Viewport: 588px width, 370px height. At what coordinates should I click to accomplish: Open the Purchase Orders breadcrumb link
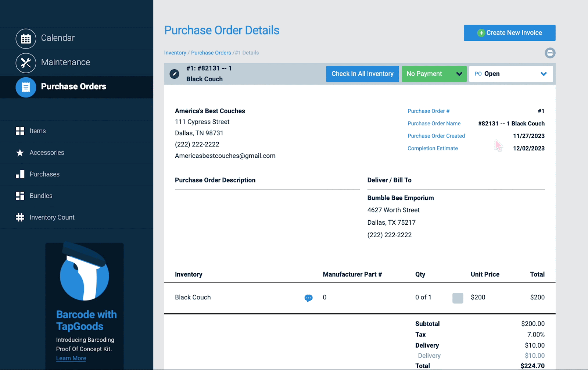211,53
